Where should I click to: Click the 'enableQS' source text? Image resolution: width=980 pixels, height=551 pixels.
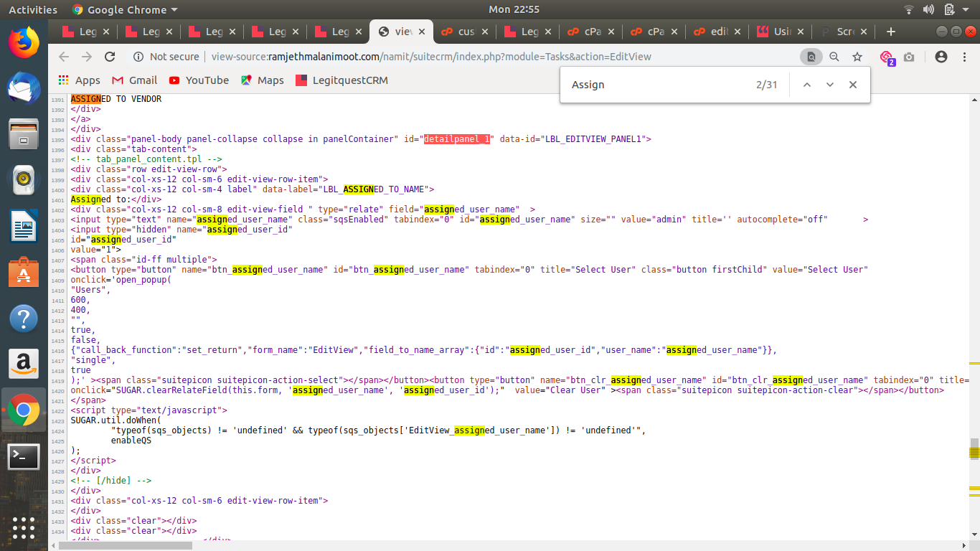click(131, 441)
